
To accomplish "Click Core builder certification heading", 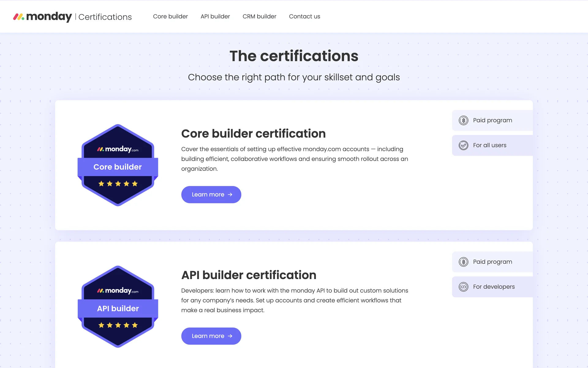I will click(253, 134).
